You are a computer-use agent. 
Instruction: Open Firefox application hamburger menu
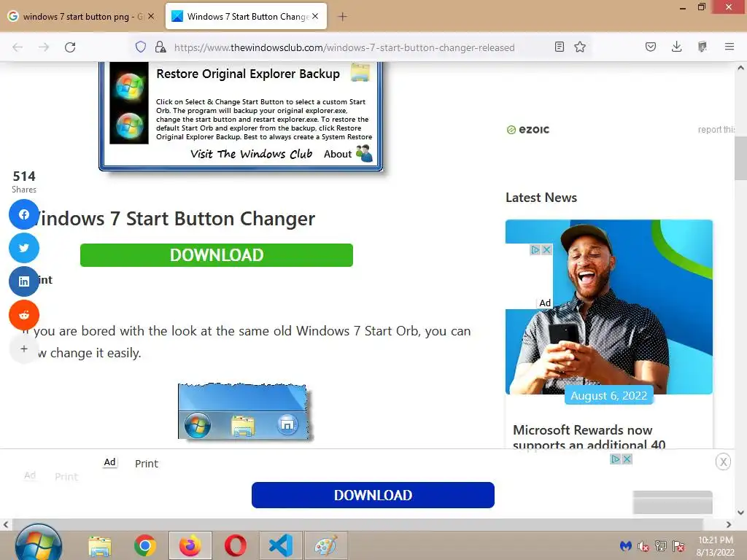click(729, 47)
